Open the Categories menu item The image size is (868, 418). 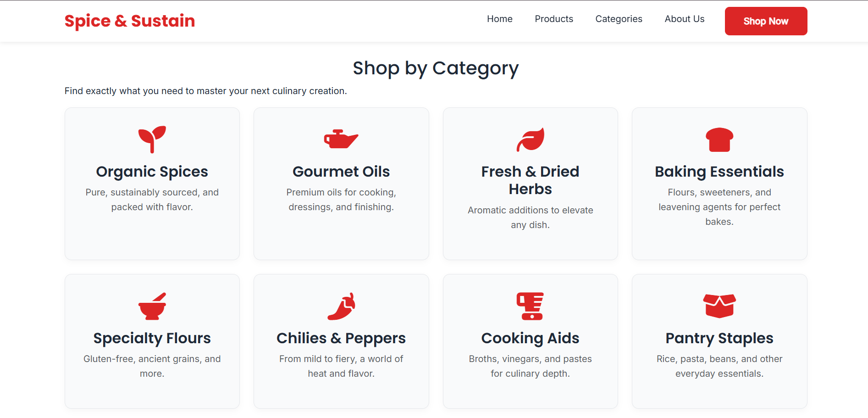619,19
